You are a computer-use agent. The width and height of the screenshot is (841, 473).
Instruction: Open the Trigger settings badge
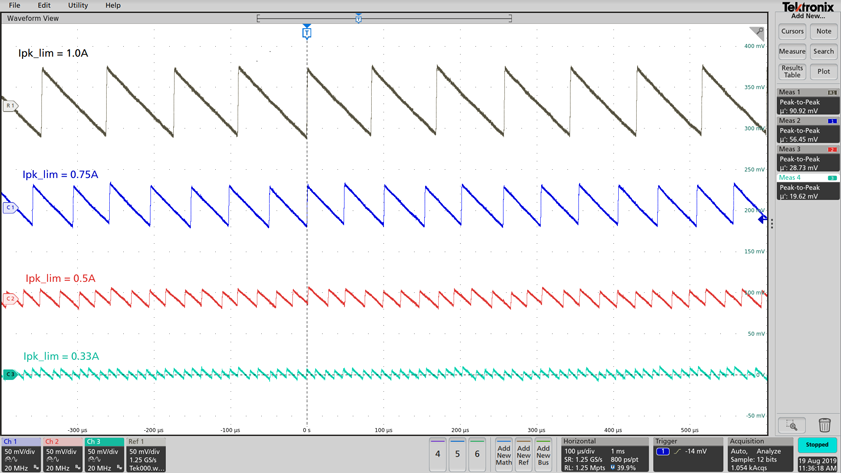(x=687, y=454)
